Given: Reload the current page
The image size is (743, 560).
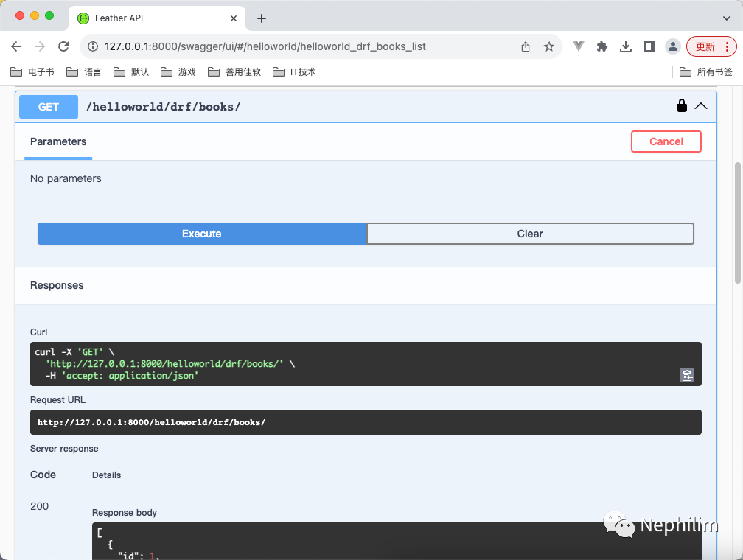Looking at the screenshot, I should pos(63,46).
